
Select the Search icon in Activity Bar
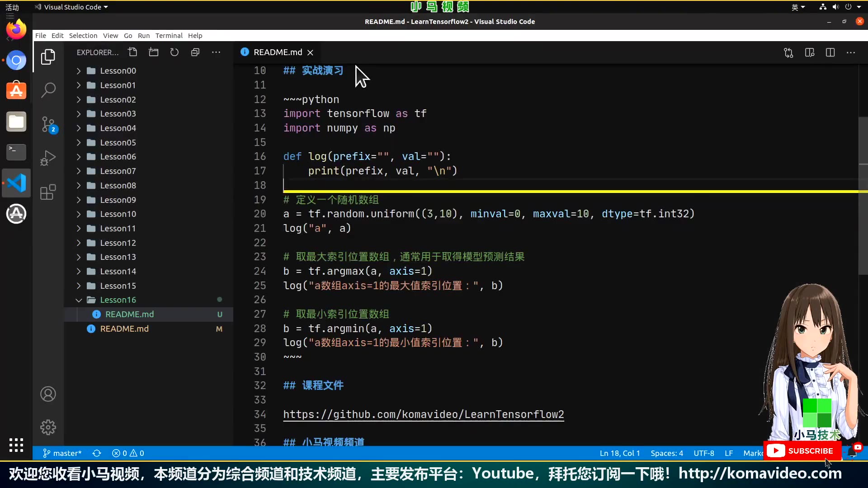[48, 90]
